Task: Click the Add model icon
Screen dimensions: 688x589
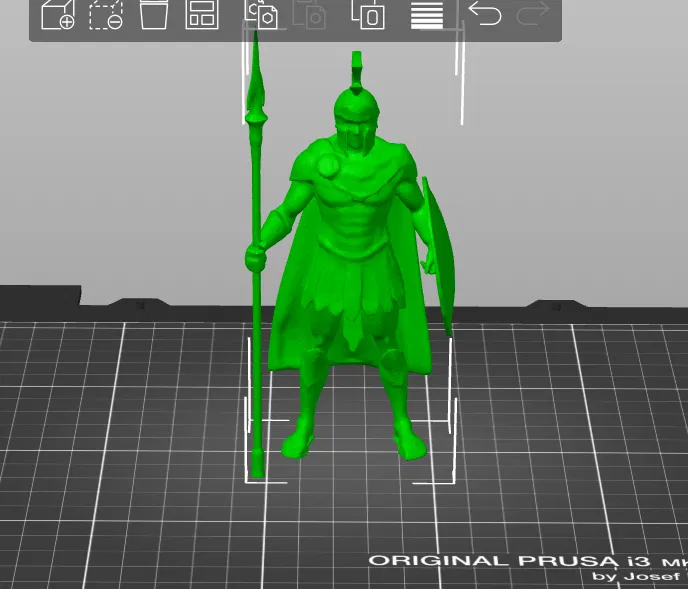Action: click(57, 15)
